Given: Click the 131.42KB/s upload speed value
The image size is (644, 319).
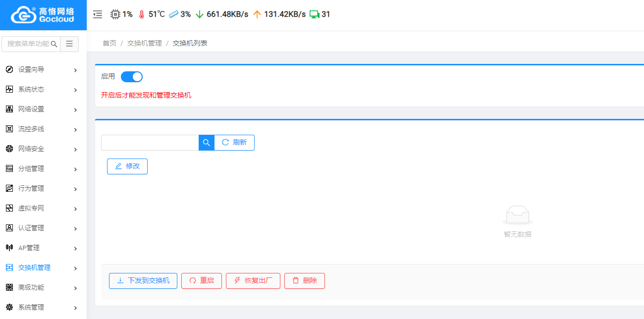Looking at the screenshot, I should pos(285,14).
